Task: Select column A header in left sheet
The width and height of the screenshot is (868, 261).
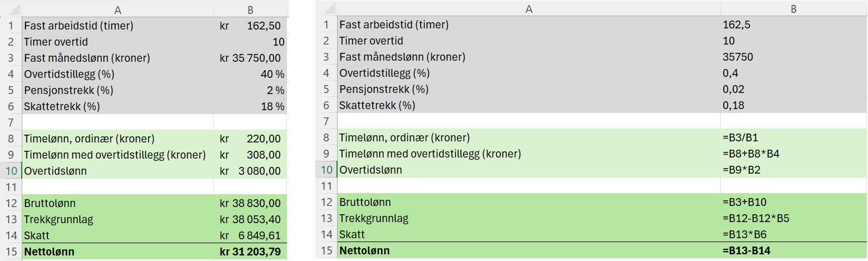Action: (118, 9)
